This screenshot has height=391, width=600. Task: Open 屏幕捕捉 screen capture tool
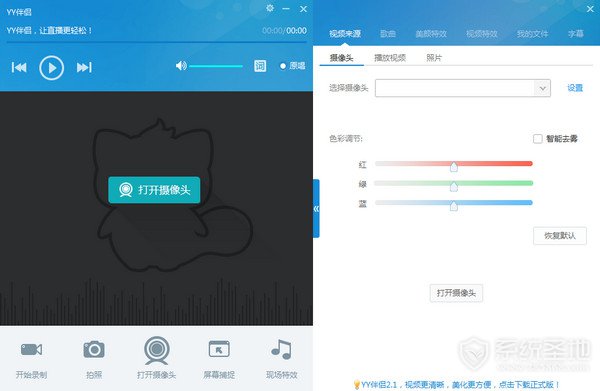pos(219,359)
